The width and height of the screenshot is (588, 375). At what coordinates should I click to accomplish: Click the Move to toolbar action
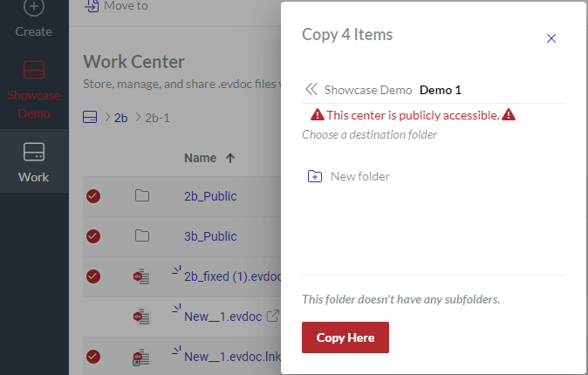click(116, 6)
